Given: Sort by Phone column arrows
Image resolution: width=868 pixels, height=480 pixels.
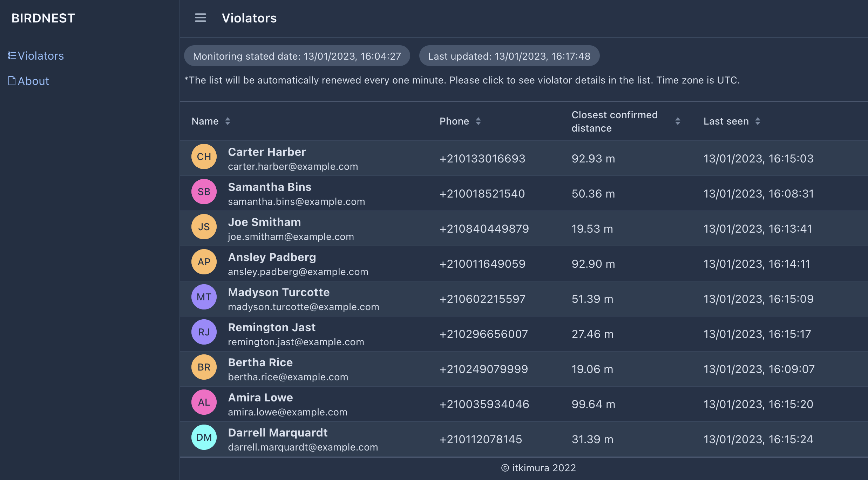Looking at the screenshot, I should click(478, 121).
